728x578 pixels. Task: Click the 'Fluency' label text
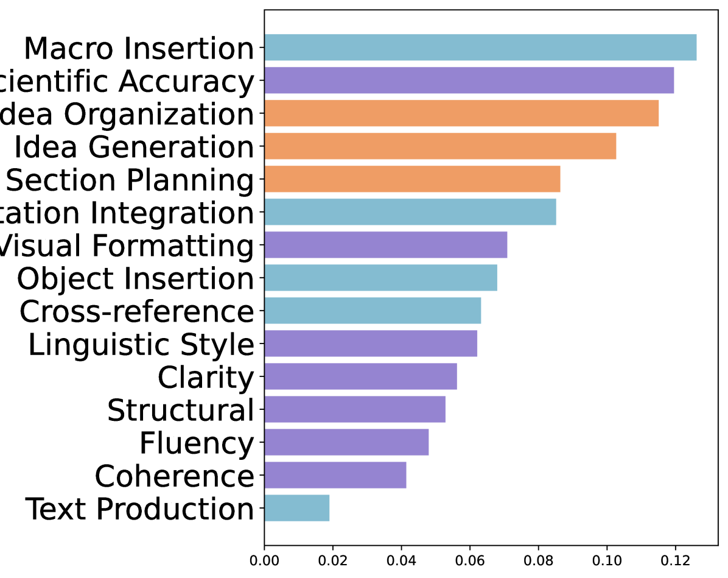tap(197, 443)
